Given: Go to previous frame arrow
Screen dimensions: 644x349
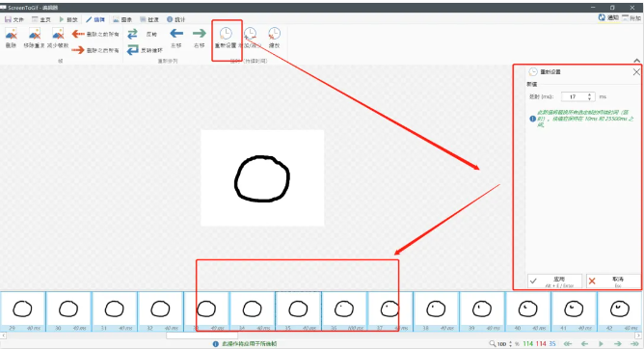Looking at the screenshot, I should [584, 343].
